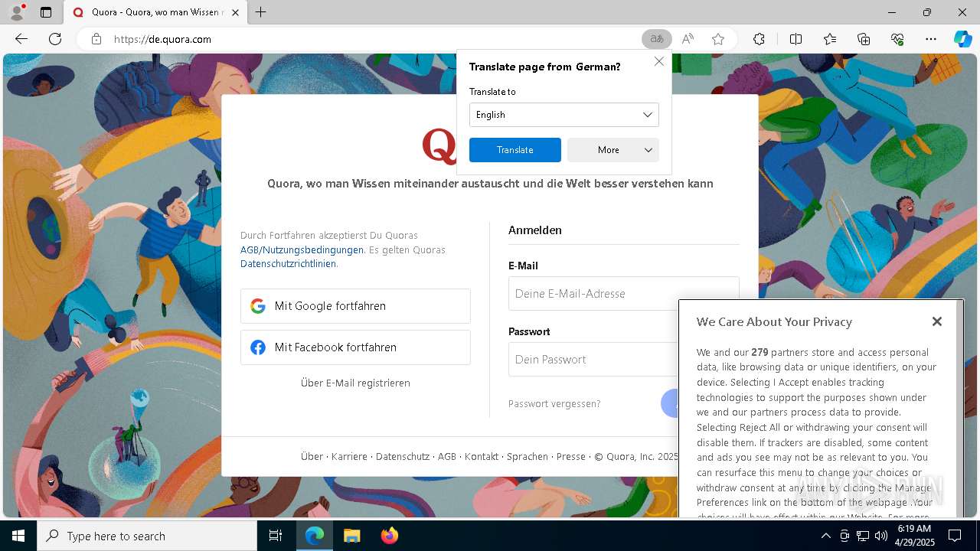Image resolution: width=980 pixels, height=551 pixels.
Task: Open the Windows Start menu
Action: [x=18, y=536]
